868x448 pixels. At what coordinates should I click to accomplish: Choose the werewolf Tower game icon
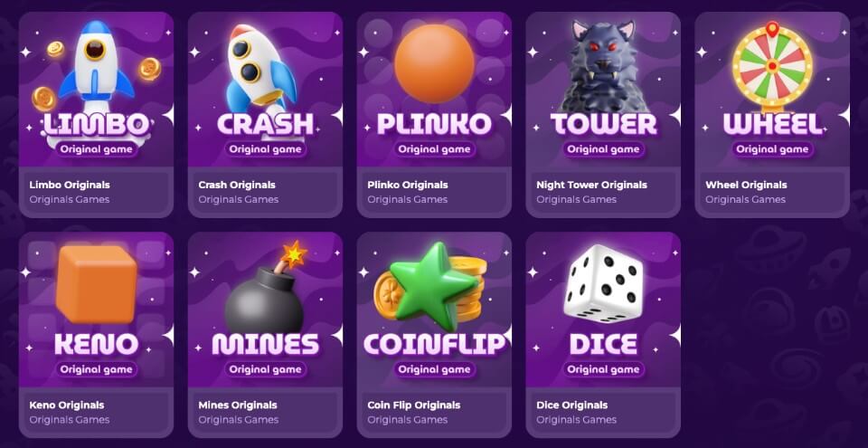click(603, 65)
